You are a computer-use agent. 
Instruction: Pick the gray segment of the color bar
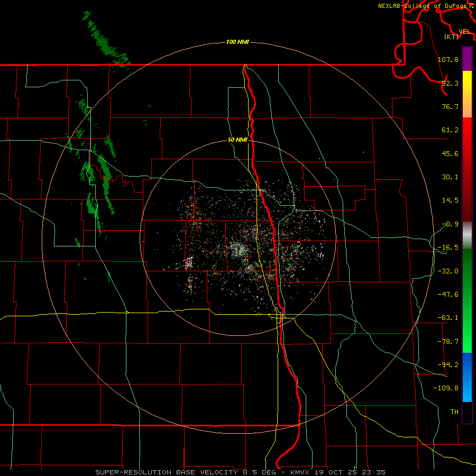pyautogui.click(x=467, y=235)
